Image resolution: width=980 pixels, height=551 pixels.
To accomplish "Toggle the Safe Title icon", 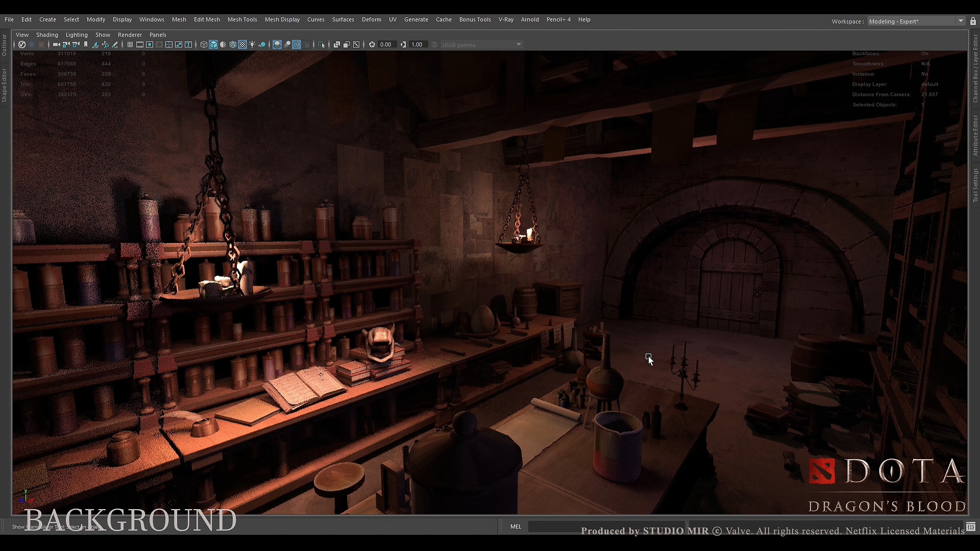I will pos(188,44).
